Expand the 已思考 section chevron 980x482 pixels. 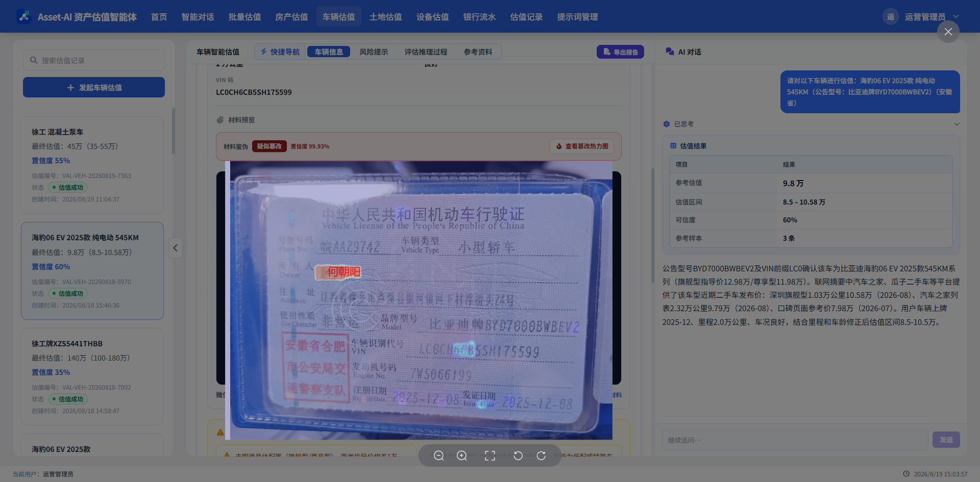click(957, 124)
